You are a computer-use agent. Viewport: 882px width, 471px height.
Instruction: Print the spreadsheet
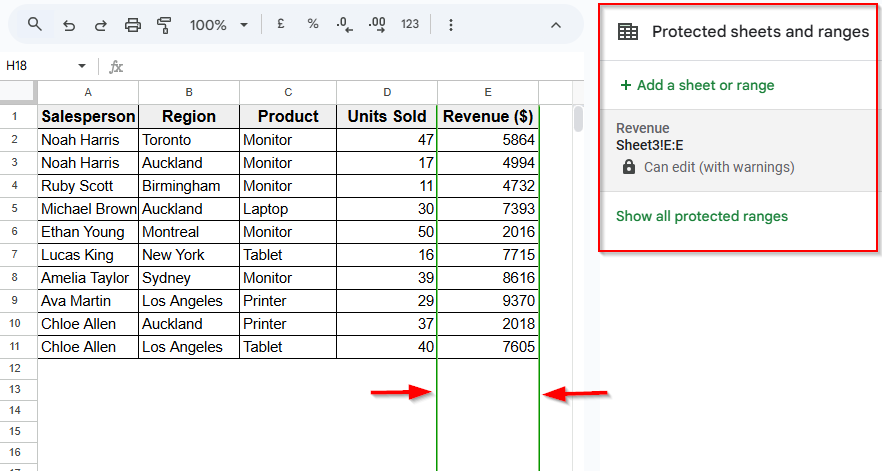tap(133, 25)
